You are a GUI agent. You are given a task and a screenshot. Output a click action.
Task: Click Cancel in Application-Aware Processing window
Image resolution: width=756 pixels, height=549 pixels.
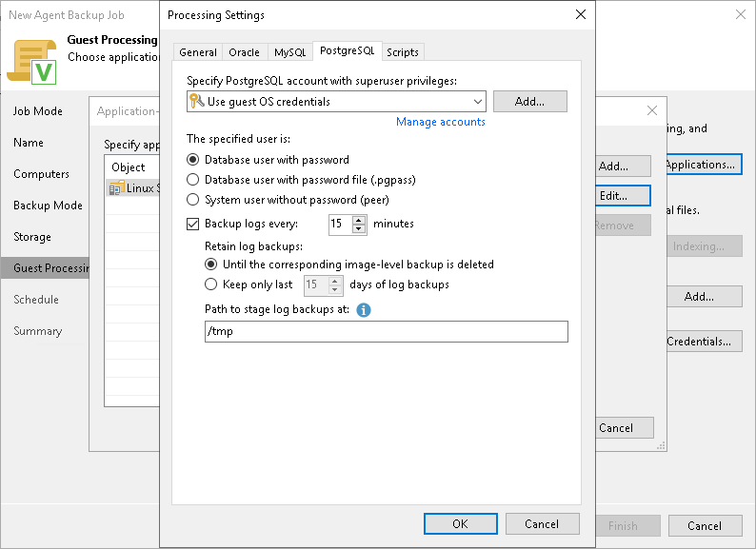click(625, 428)
